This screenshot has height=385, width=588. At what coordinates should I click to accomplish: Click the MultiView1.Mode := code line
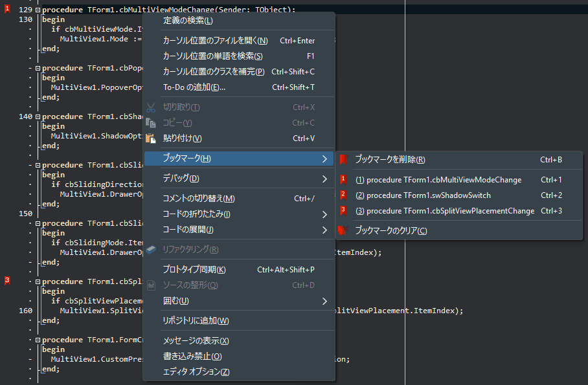(x=101, y=39)
